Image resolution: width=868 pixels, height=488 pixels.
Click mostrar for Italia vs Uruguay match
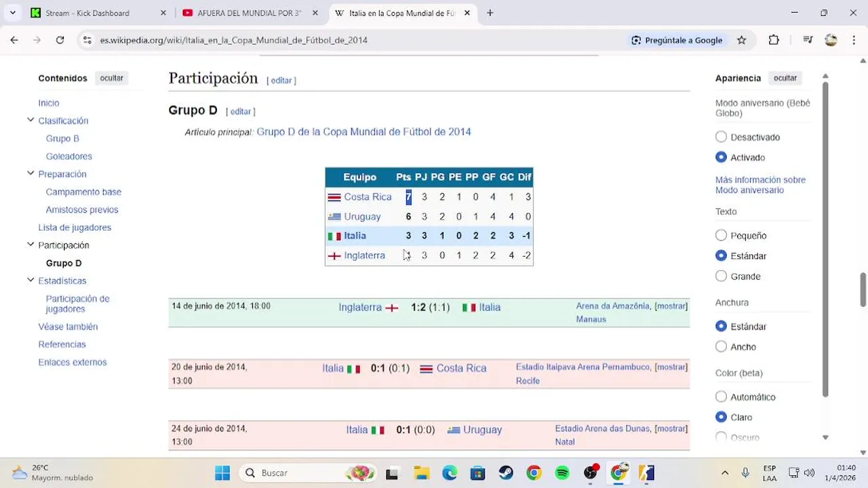(671, 428)
